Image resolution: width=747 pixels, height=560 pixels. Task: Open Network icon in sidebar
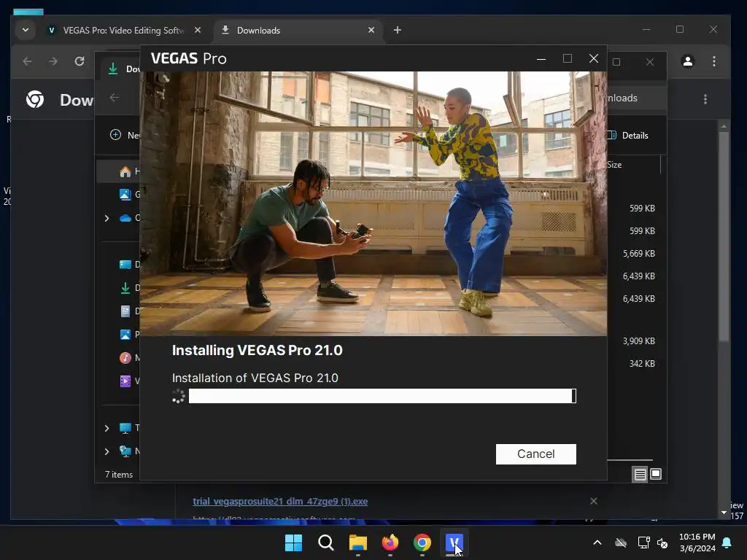pyautogui.click(x=125, y=451)
